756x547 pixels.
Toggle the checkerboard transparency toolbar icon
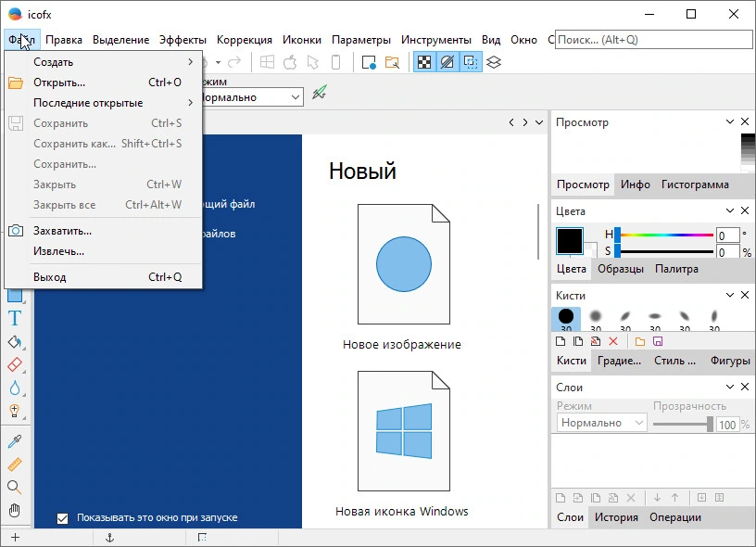coord(424,62)
